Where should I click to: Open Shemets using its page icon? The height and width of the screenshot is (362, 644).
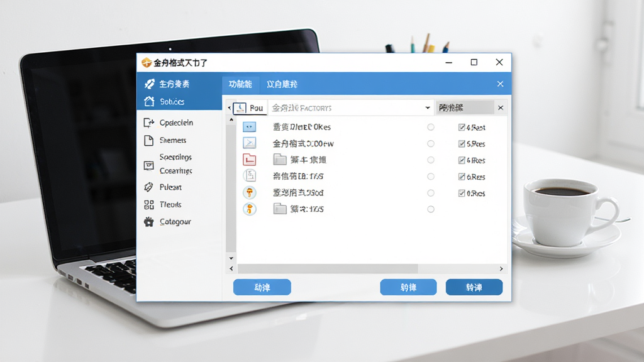[148, 140]
